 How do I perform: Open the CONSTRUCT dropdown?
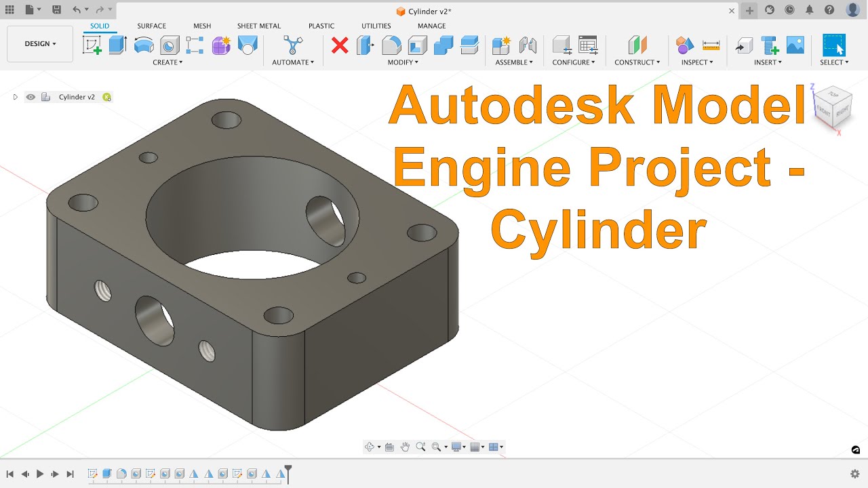click(x=637, y=62)
